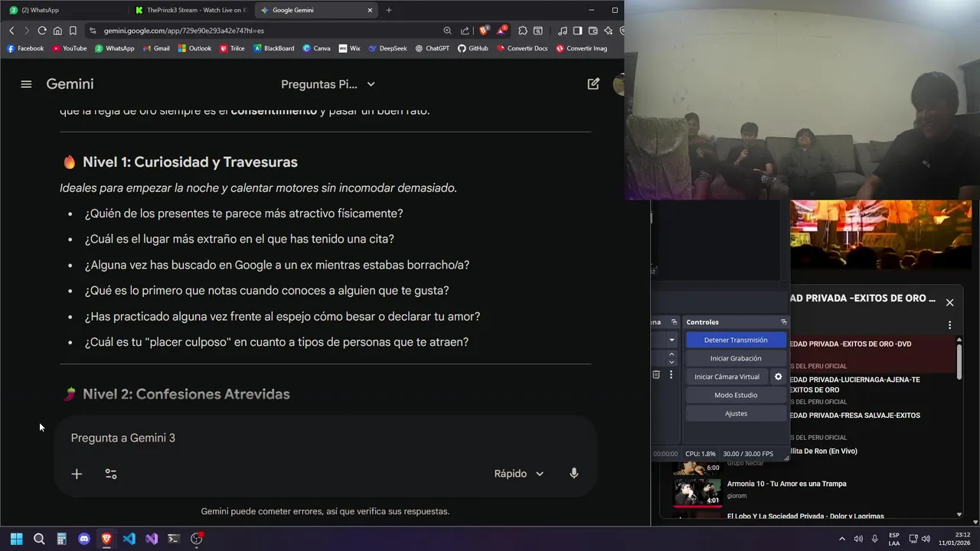This screenshot has height=551, width=980.
Task: Close the Google Gemini tab
Action: [x=370, y=10]
